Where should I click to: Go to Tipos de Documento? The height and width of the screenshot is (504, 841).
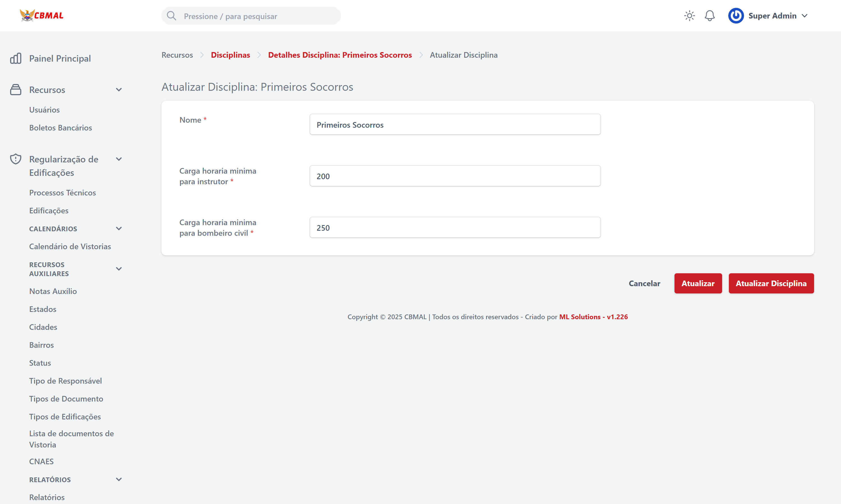(x=66, y=399)
